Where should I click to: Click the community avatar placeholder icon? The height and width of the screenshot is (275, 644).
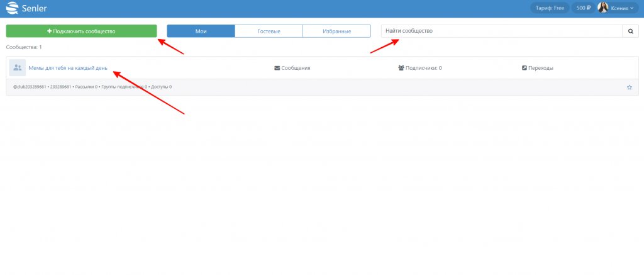[x=18, y=67]
